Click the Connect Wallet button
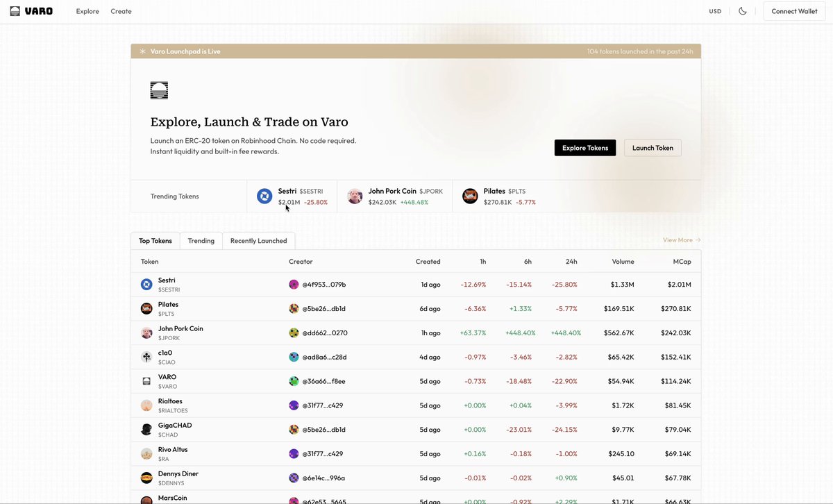This screenshot has width=833, height=504. (x=794, y=11)
